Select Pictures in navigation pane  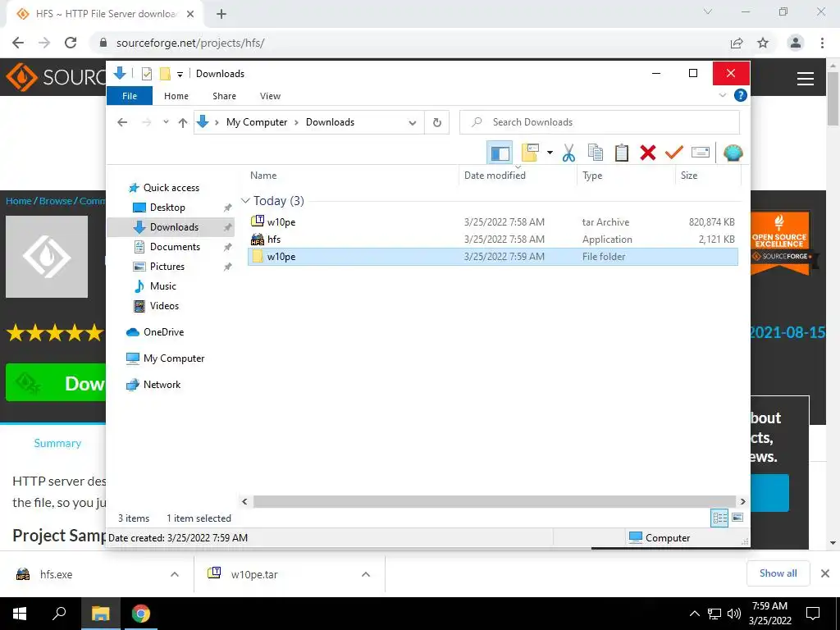[x=167, y=267]
